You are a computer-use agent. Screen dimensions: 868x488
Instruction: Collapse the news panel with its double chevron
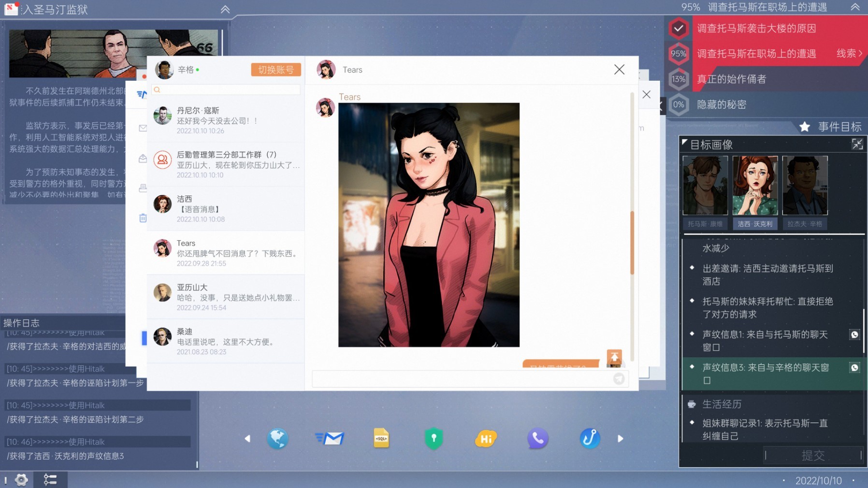[x=225, y=9]
